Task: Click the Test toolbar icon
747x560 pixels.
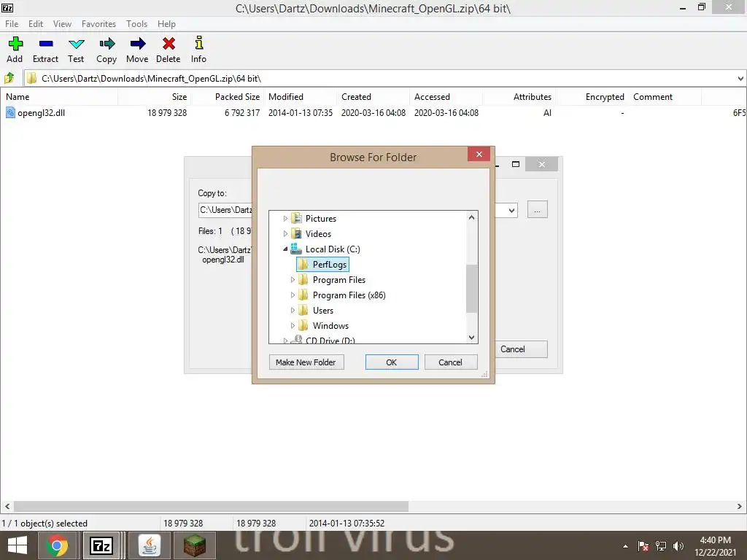Action: coord(76,44)
